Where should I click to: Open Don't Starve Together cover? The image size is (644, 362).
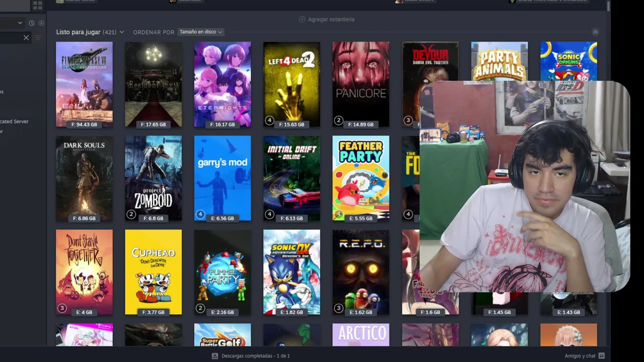tap(84, 272)
